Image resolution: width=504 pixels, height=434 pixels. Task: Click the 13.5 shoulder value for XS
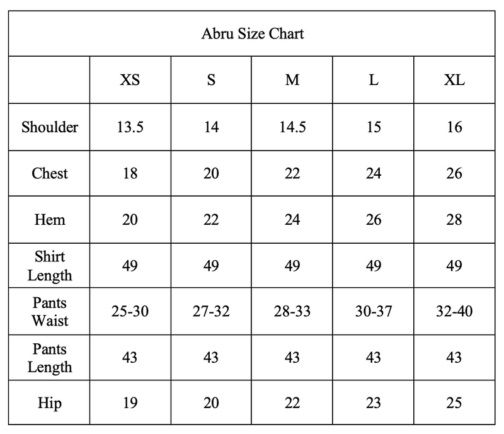point(130,127)
